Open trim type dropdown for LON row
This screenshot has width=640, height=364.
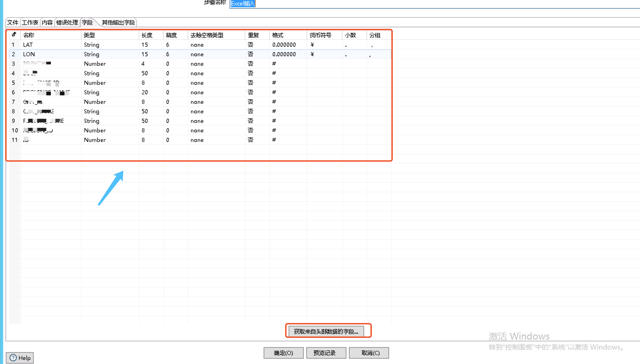tap(197, 54)
